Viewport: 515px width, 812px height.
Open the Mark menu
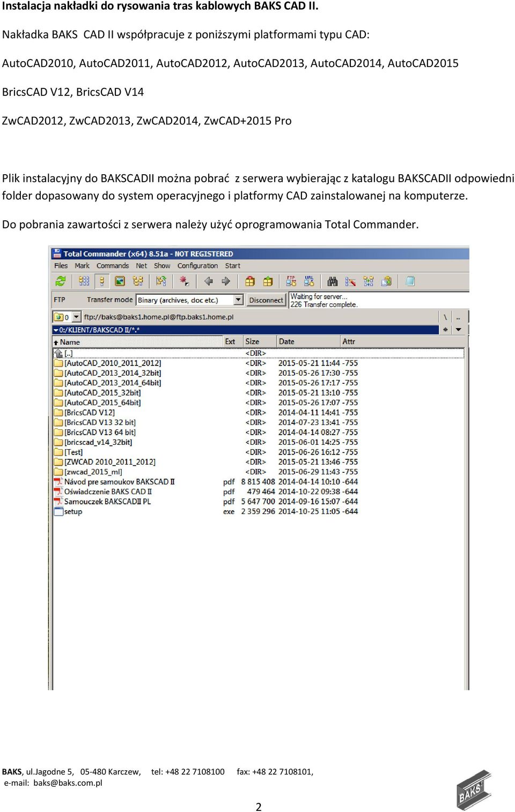click(82, 265)
